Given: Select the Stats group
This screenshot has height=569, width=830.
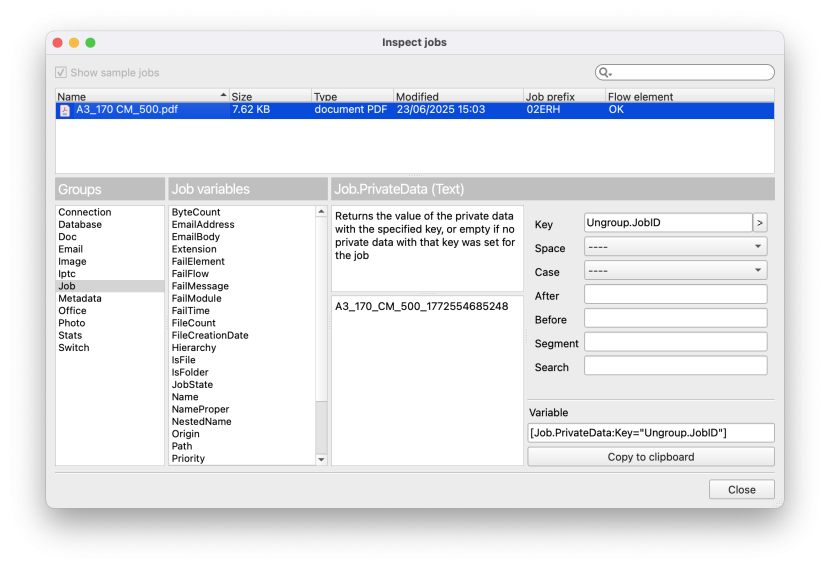Looking at the screenshot, I should 71,335.
